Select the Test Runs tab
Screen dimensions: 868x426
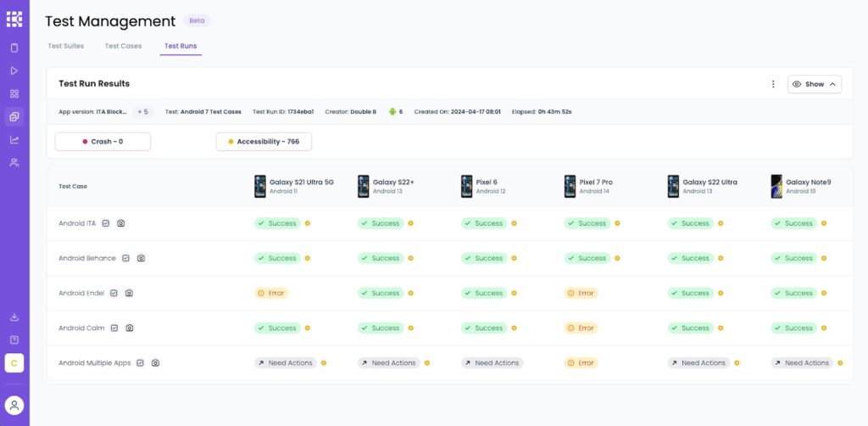coord(181,46)
